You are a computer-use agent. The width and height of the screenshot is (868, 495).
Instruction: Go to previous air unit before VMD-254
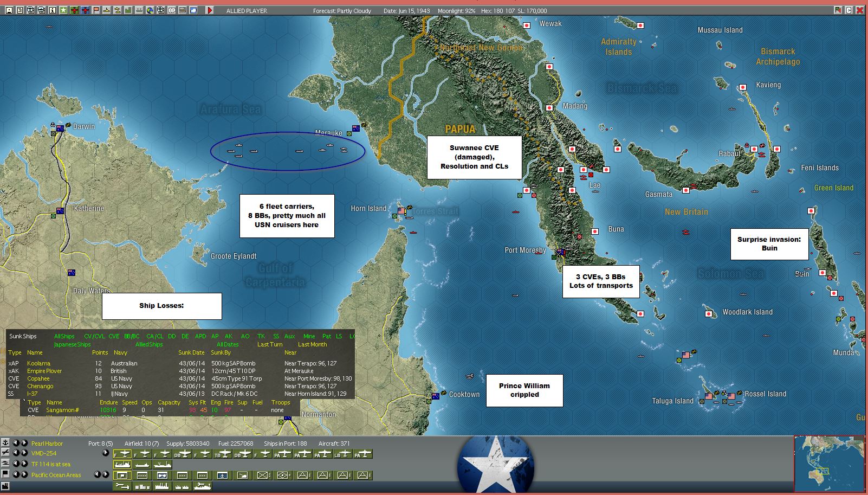tap(16, 453)
